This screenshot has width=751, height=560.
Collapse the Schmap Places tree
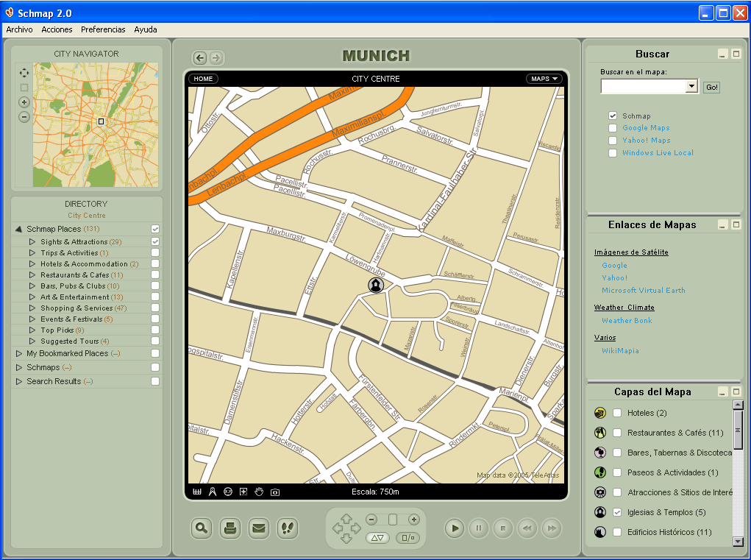pos(18,229)
